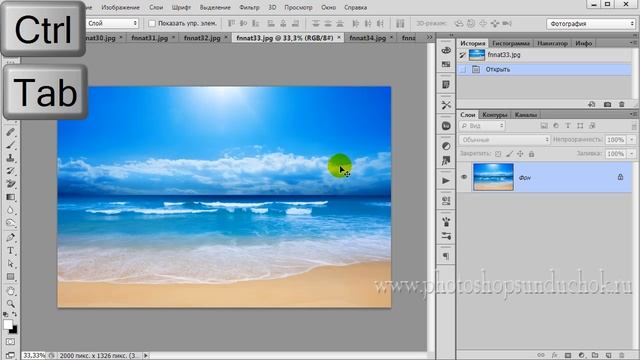640x360 pixels.
Task: Toggle lock position icon in Layers
Action: (x=520, y=154)
